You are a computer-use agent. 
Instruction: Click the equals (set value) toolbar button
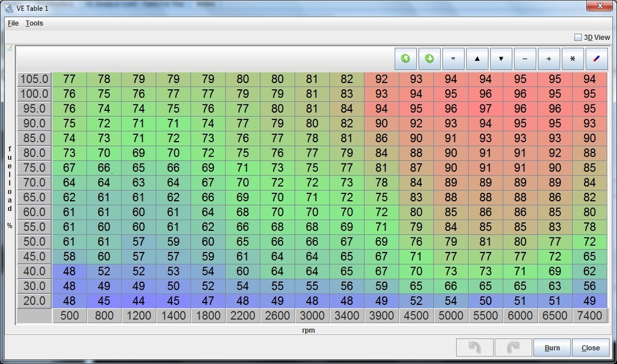(453, 59)
